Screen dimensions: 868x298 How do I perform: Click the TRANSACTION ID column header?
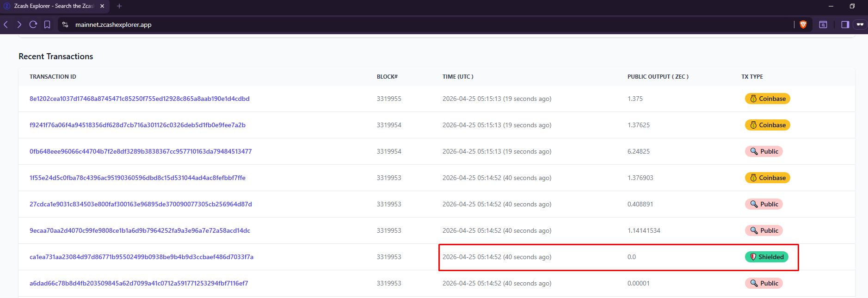tap(53, 77)
